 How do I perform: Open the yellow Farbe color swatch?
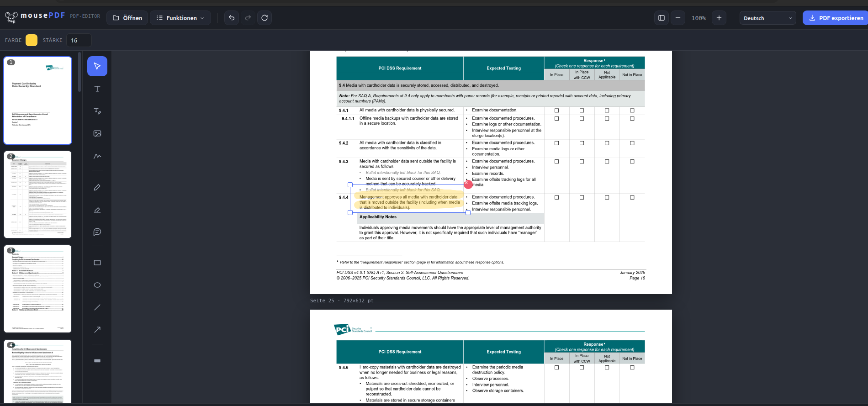point(32,40)
